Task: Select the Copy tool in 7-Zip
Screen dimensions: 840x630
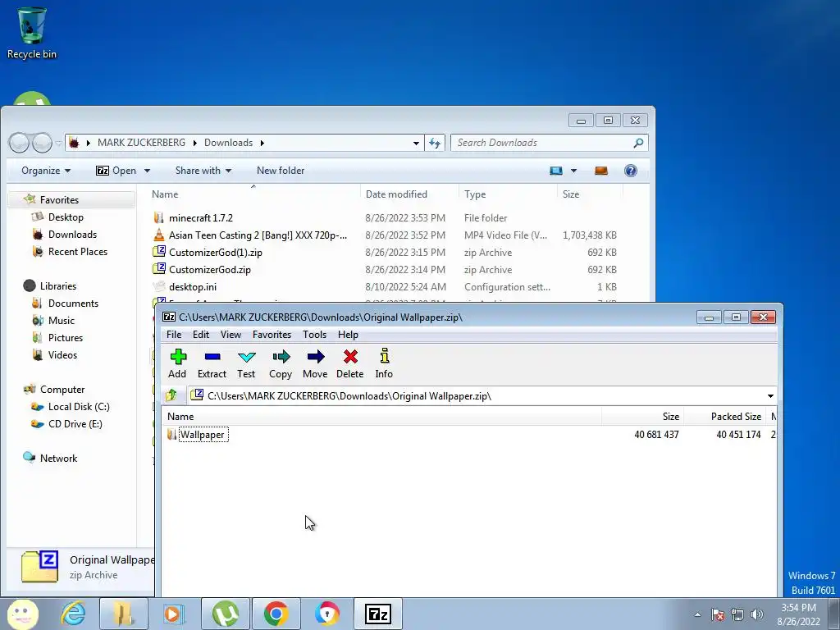Action: coord(281,363)
